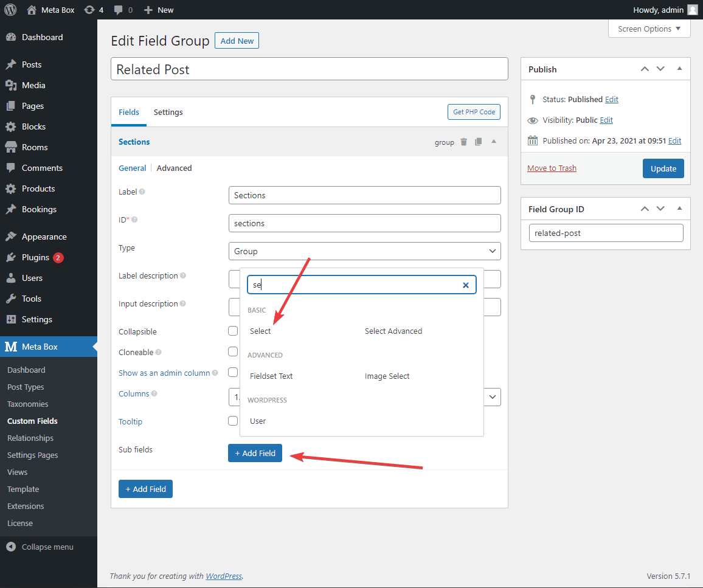Open the WordPress logo menu

coord(10,9)
